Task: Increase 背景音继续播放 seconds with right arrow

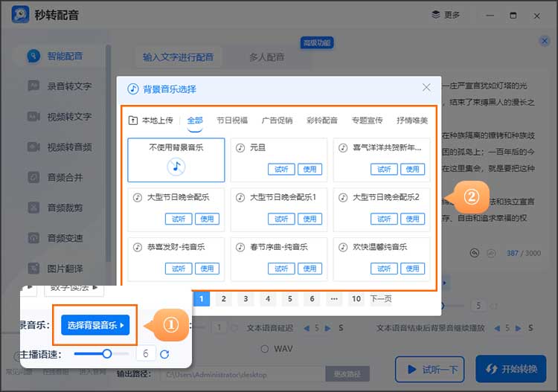Action: [519, 328]
